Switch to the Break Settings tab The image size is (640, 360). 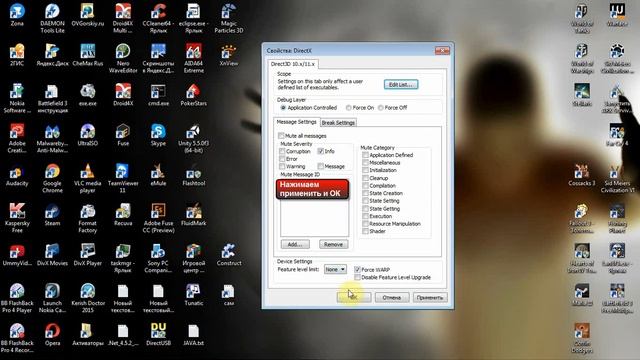(x=338, y=122)
